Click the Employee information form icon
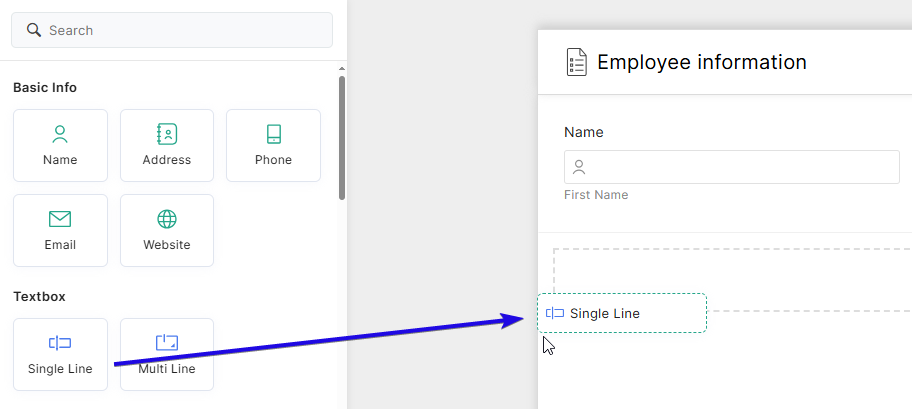Screen dimensions: 912x409 point(576,62)
